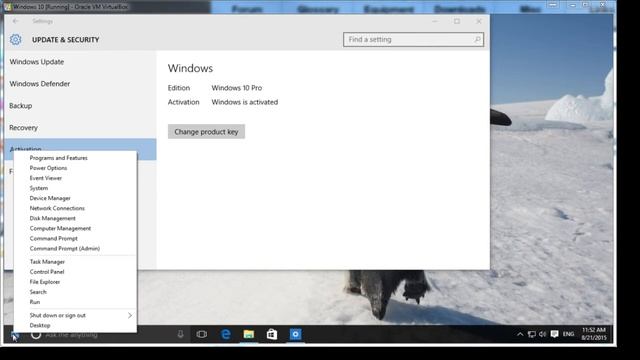640x360 pixels.
Task: Open Task Manager from the context menu
Action: 76,262
